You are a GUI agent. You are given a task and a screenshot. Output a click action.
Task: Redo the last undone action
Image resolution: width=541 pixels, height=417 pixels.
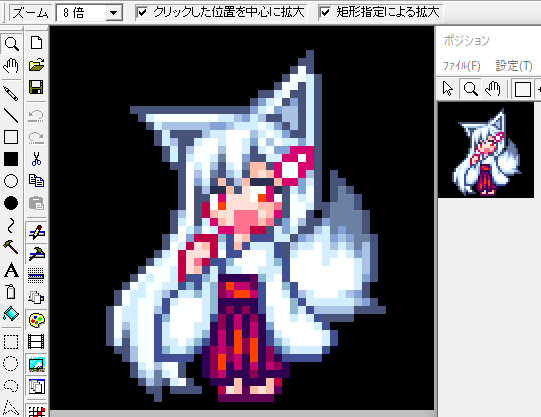pos(36,137)
